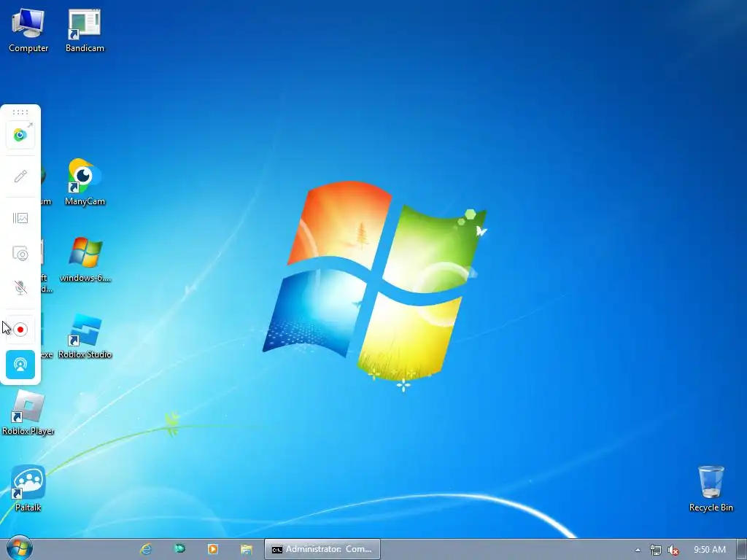Expand ManyCam to its full window
The image size is (747, 560).
pyautogui.click(x=20, y=135)
